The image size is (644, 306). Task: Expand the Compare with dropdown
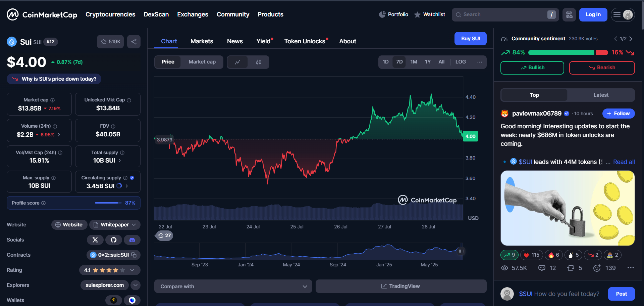pyautogui.click(x=233, y=286)
